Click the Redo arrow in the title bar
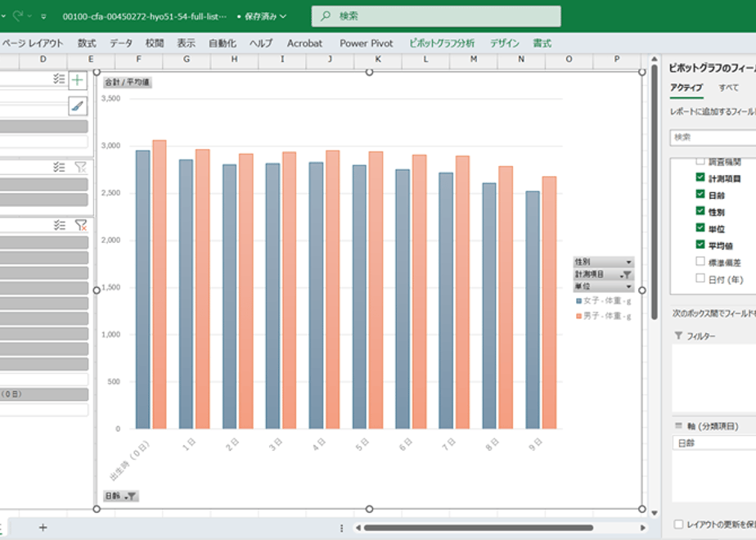This screenshot has height=540, width=756. click(18, 16)
